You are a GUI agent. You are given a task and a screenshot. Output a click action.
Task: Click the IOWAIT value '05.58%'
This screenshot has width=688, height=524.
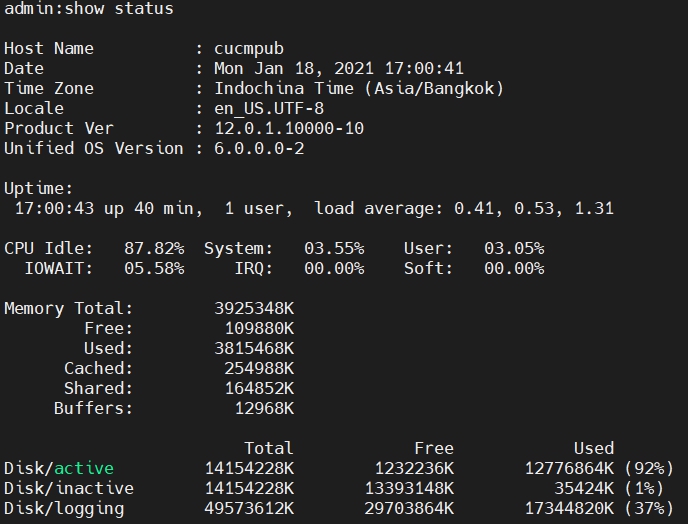154,268
